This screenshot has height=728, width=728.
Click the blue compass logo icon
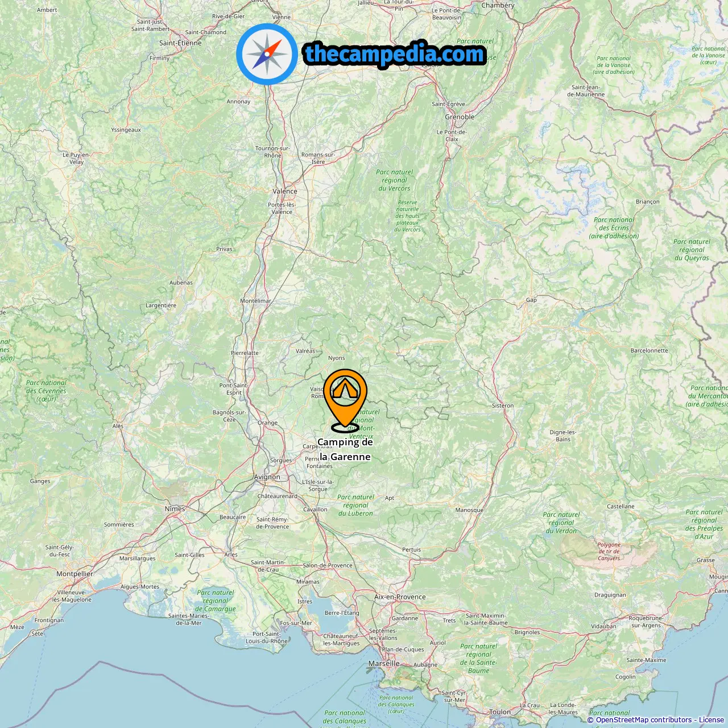[x=267, y=54]
